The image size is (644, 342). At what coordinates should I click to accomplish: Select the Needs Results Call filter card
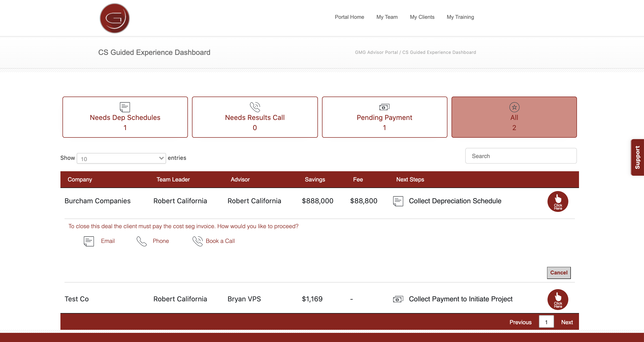click(255, 117)
